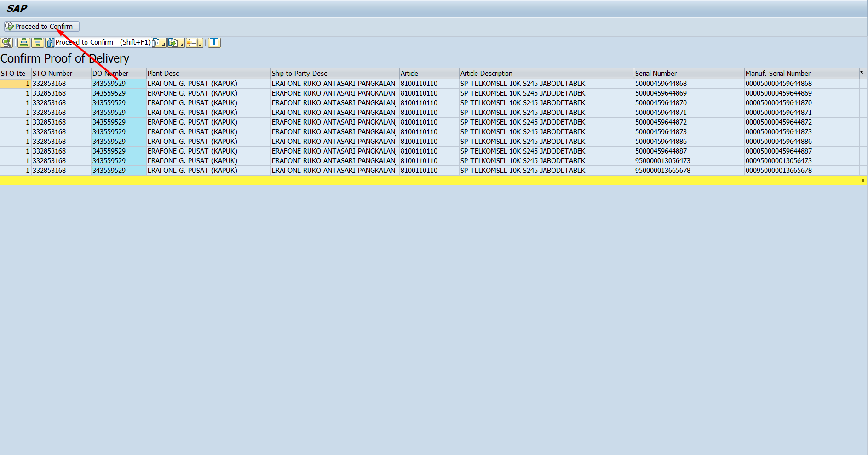Click serial number cell 50000459644873
This screenshot has width=868, height=455.
point(661,132)
